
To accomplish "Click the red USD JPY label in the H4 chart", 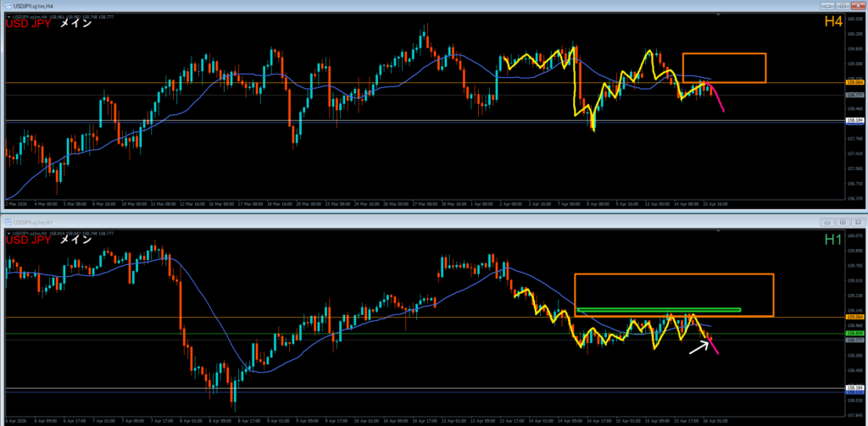I will click(x=28, y=24).
